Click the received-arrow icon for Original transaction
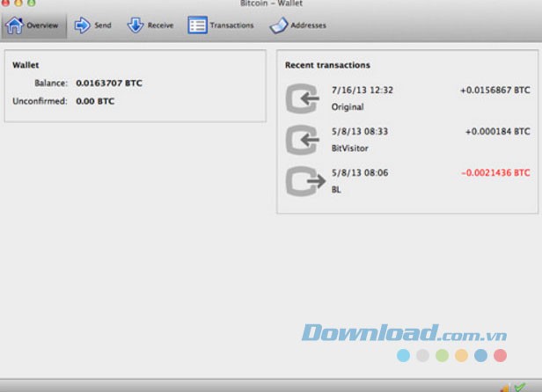Image resolution: width=542 pixels, height=392 pixels. (x=303, y=98)
